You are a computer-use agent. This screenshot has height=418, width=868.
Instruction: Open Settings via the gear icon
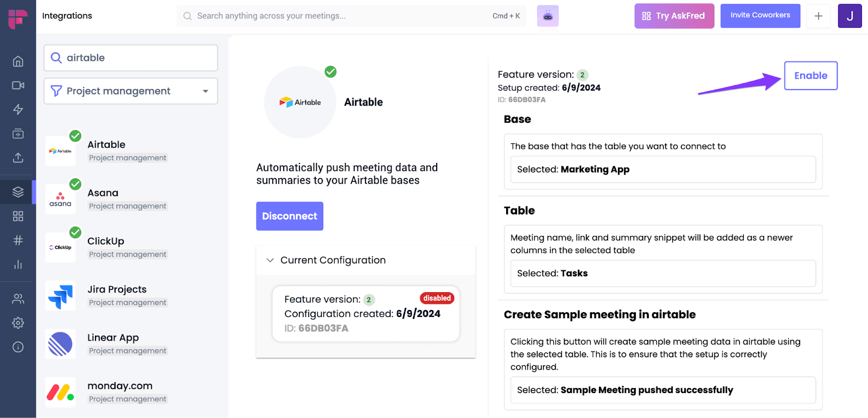click(x=18, y=323)
